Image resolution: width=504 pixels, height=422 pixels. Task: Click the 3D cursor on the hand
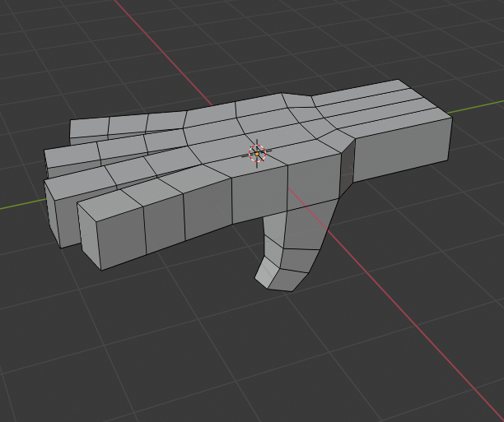257,154
